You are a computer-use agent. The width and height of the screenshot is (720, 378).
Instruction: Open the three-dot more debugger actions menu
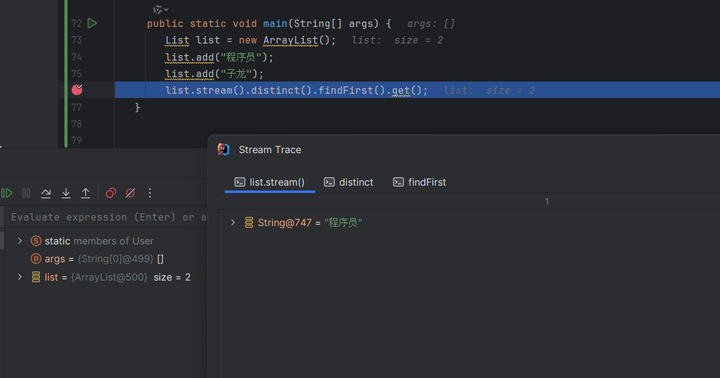(150, 193)
